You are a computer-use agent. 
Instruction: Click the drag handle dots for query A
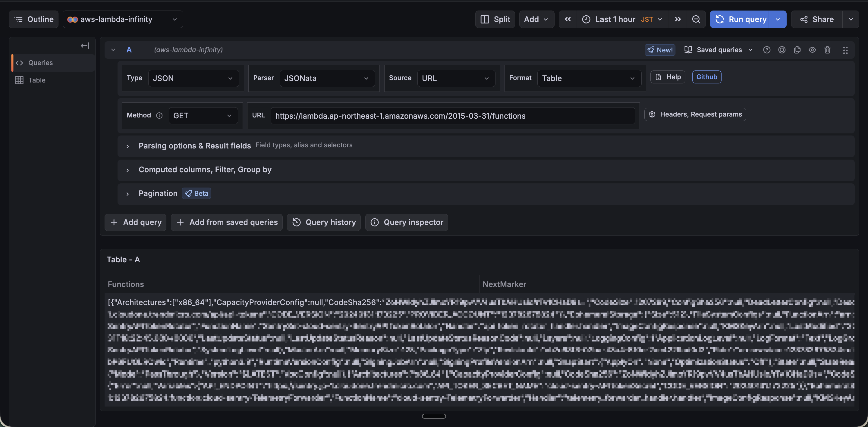pos(845,50)
